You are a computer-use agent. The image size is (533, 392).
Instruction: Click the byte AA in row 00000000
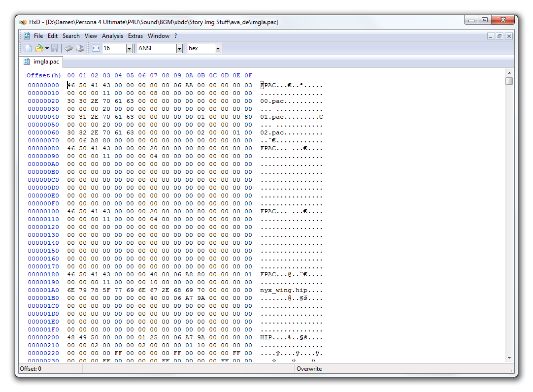[189, 85]
